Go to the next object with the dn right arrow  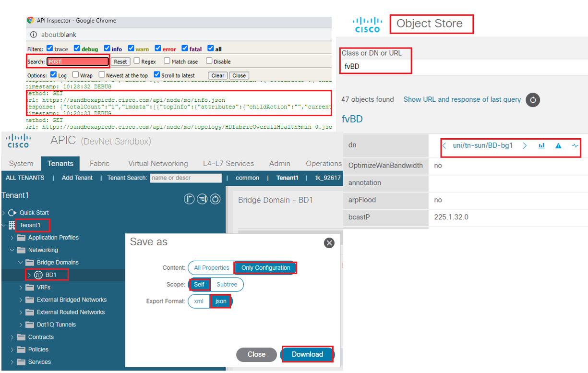[x=525, y=146]
